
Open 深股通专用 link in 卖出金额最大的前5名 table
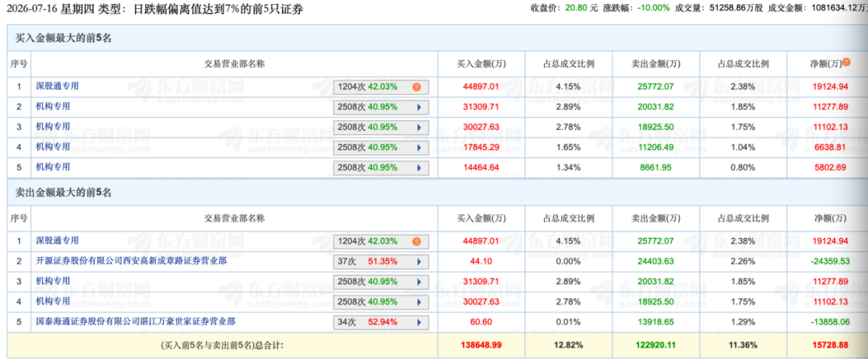[58, 241]
